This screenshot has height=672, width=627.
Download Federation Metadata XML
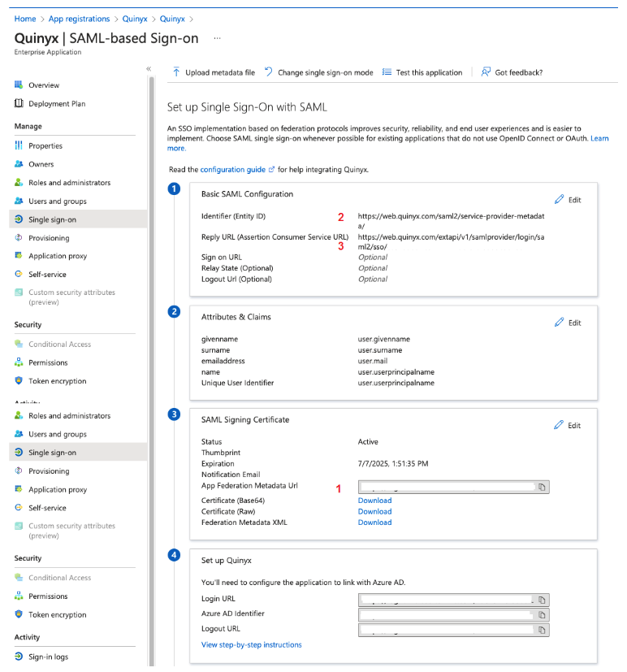click(x=374, y=522)
